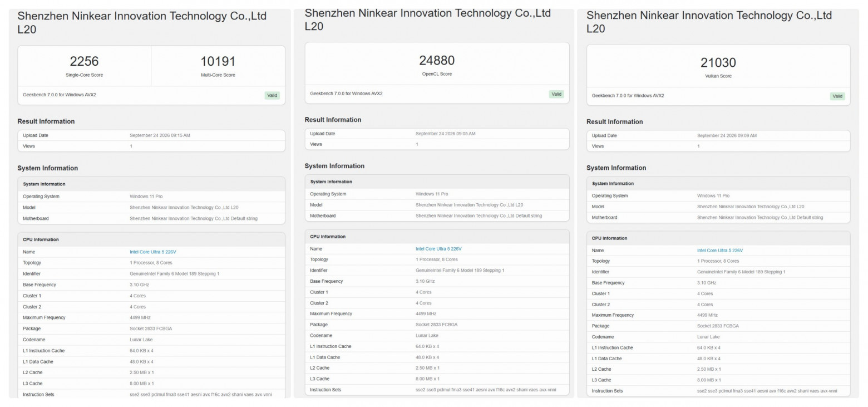
Task: Click the upload date September 24 2026 09:09 AM
Action: click(x=727, y=136)
